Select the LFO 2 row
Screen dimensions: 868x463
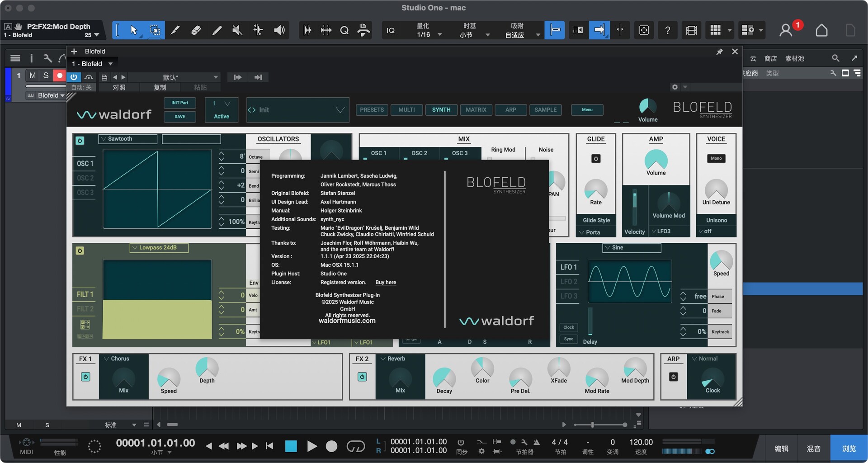coord(569,282)
